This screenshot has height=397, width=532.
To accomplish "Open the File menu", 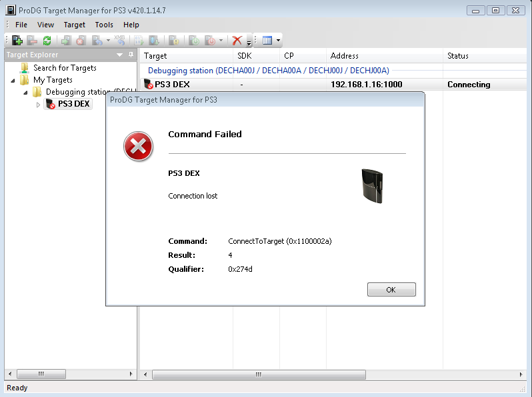I will click(21, 25).
